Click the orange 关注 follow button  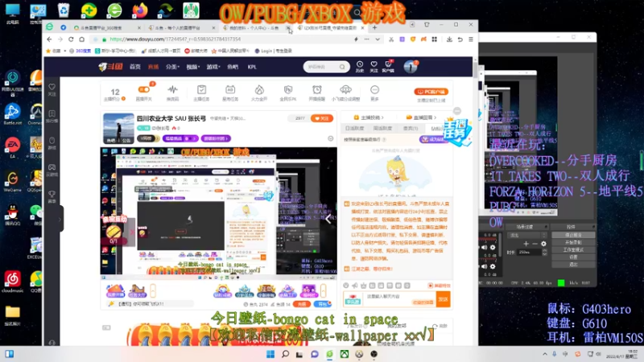(322, 118)
